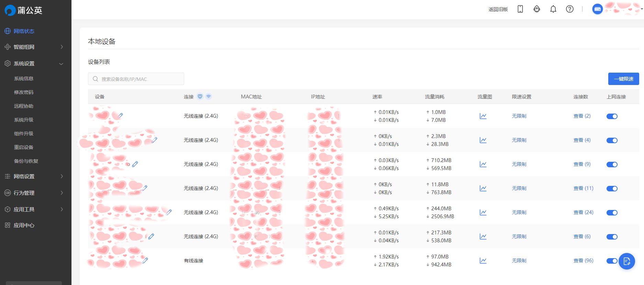
Task: Click the 蒲公英 logo
Action: [23, 10]
